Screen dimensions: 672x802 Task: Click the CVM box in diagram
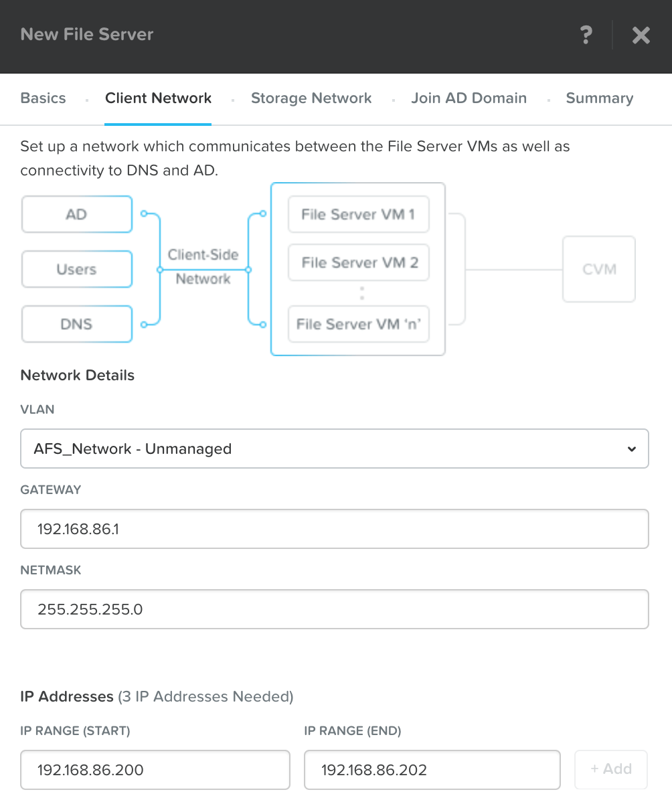[x=599, y=269]
